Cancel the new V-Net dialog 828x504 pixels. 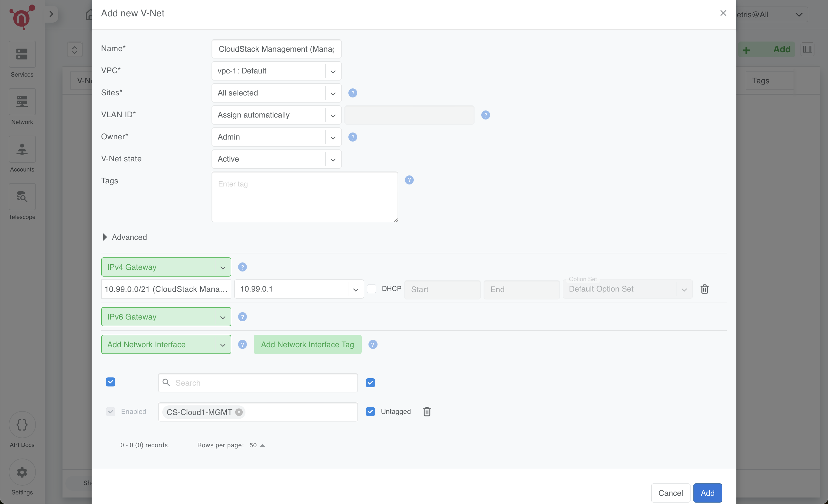670,493
